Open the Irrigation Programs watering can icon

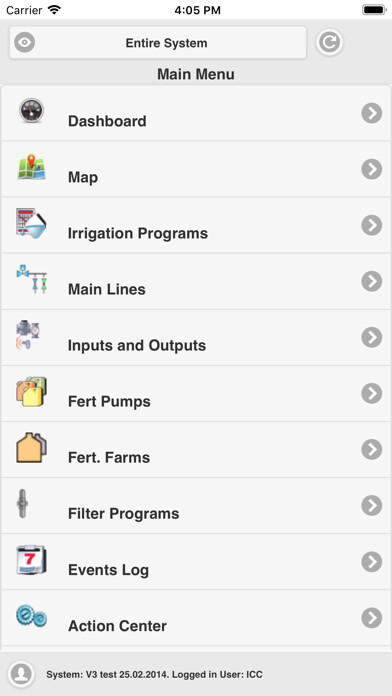[x=32, y=222]
